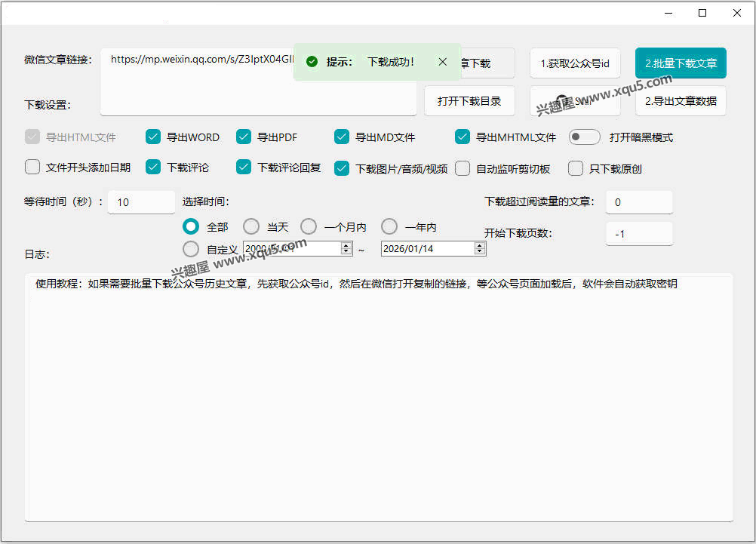The image size is (756, 544).
Task: Select the 当天 time radio button
Action: [x=251, y=226]
